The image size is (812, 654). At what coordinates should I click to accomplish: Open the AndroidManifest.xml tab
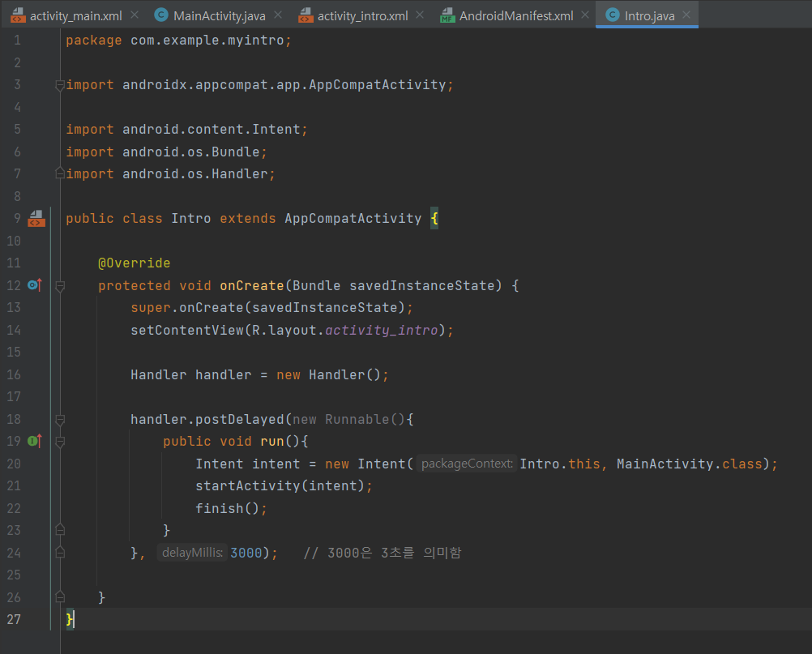click(515, 15)
